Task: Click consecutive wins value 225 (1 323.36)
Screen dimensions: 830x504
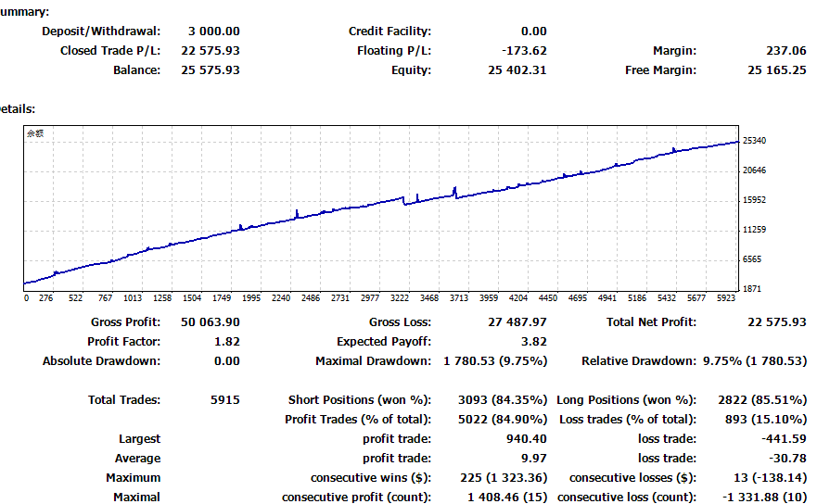Action: [504, 478]
